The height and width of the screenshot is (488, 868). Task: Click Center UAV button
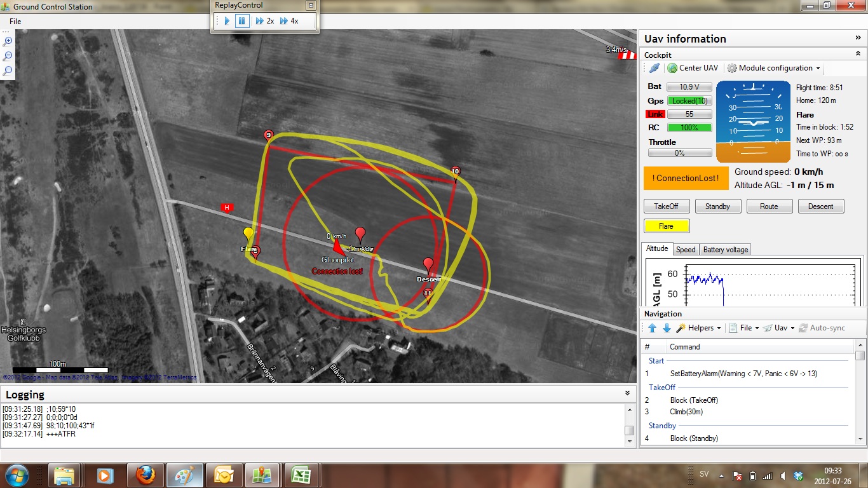[x=693, y=68]
